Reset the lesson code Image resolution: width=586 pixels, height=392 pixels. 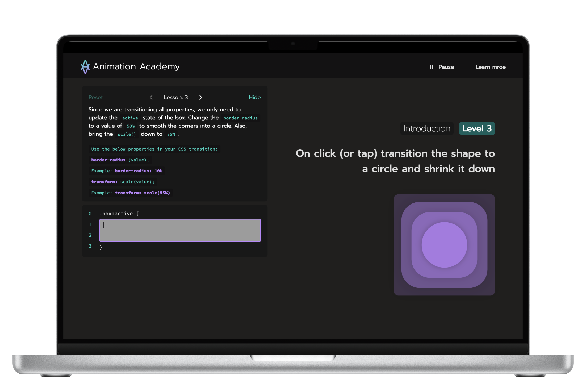(x=95, y=98)
